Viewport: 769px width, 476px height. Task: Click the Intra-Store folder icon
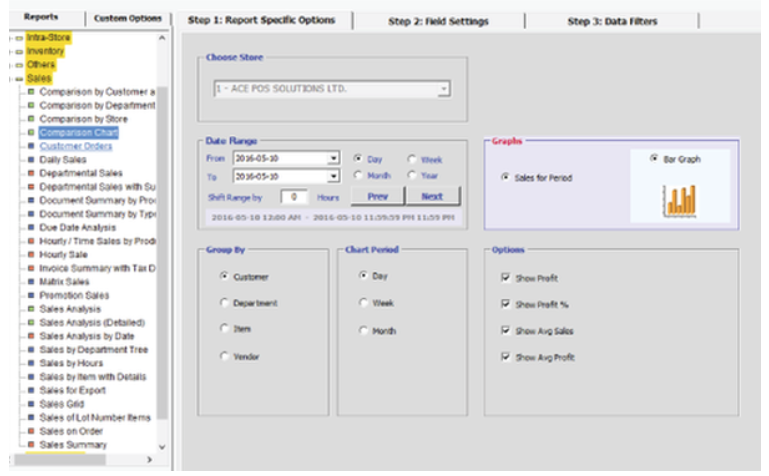[19, 38]
